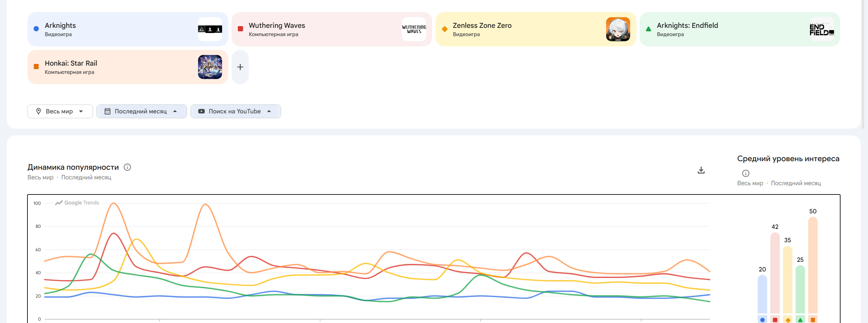Click the orange icon under the bar chart
Image resolution: width=868 pixels, height=323 pixels.
(813, 320)
